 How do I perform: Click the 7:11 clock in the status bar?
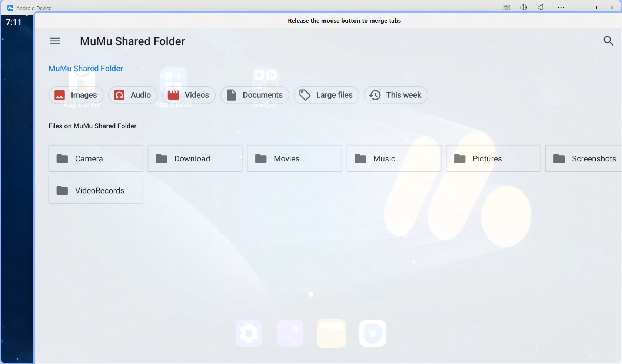tap(14, 22)
